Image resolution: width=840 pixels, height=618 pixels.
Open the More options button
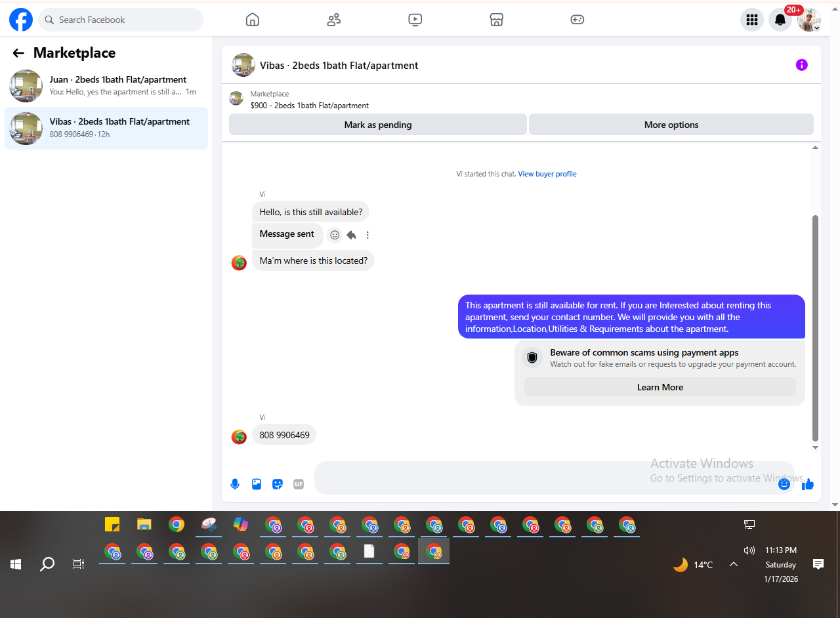point(671,125)
